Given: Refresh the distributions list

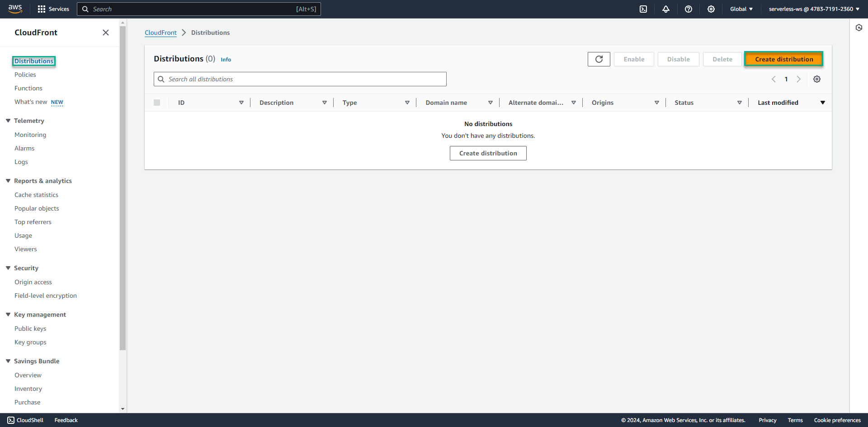Looking at the screenshot, I should coord(599,59).
